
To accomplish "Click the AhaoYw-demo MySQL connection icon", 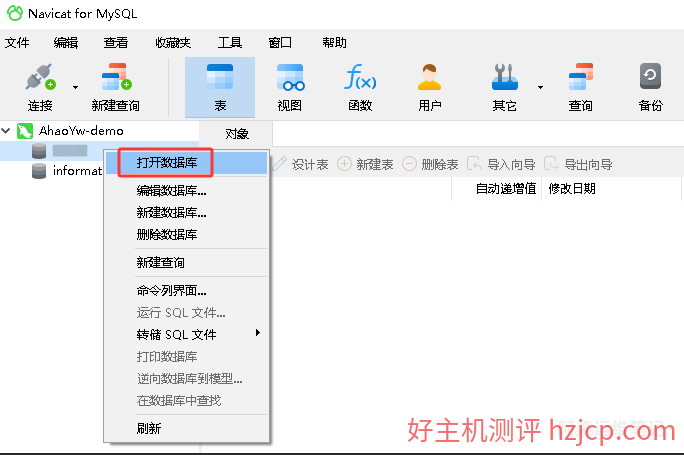I will (25, 131).
